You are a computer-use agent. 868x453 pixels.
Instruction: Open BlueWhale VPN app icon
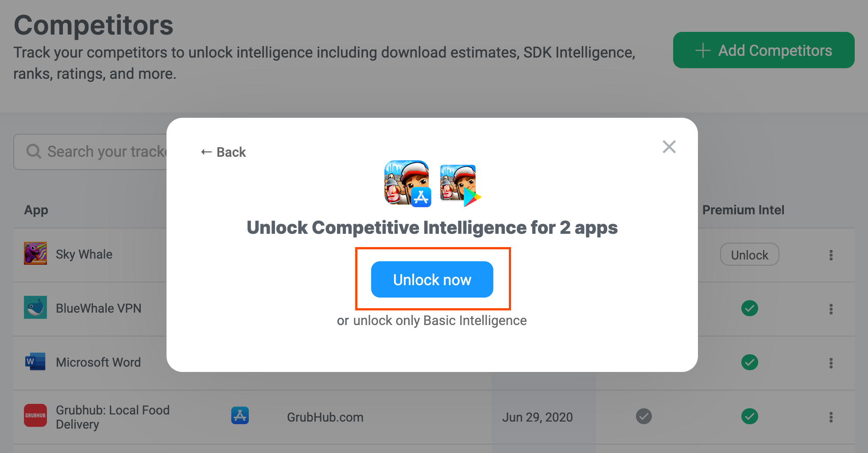click(35, 307)
